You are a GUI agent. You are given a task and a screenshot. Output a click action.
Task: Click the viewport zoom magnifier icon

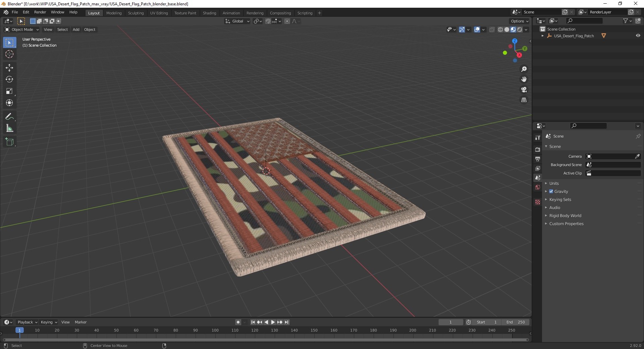[x=524, y=69]
